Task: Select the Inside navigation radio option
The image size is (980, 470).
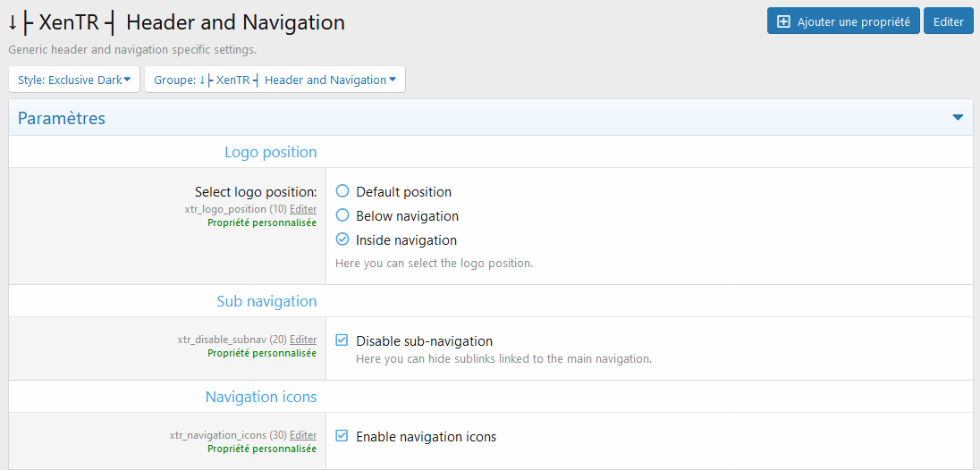Action: (342, 239)
